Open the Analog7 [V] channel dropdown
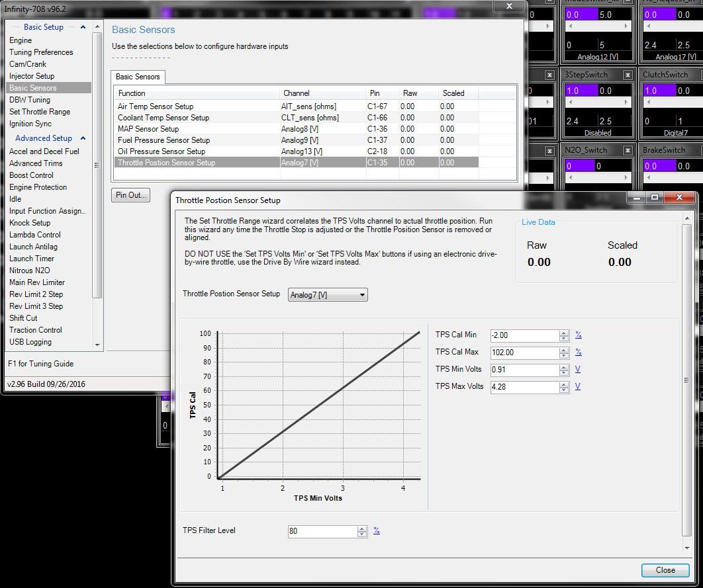703x588 pixels. pos(328,295)
